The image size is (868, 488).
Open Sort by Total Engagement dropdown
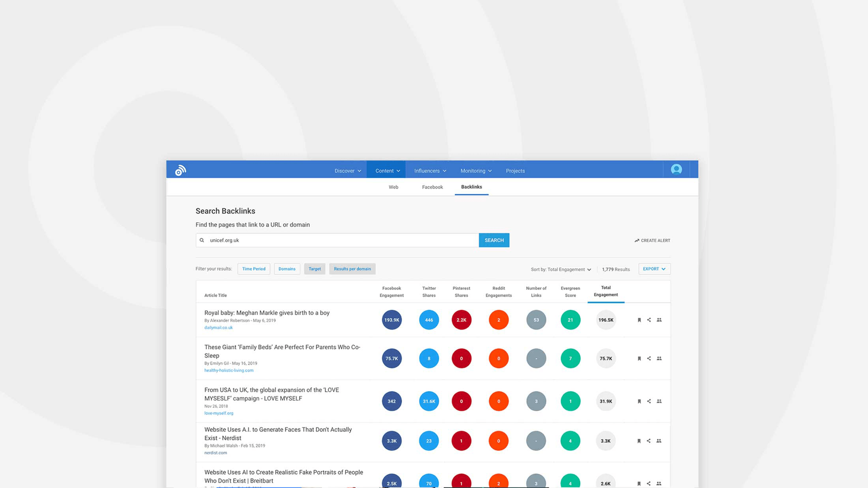click(x=561, y=269)
